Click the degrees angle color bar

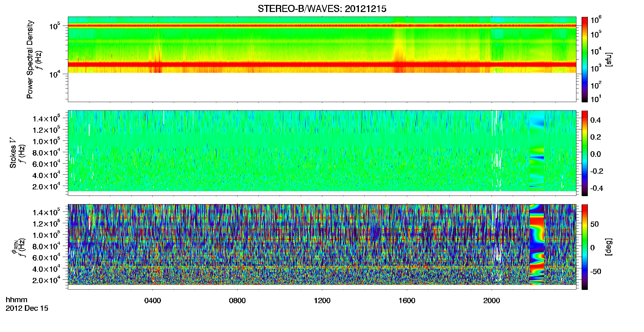pos(585,247)
